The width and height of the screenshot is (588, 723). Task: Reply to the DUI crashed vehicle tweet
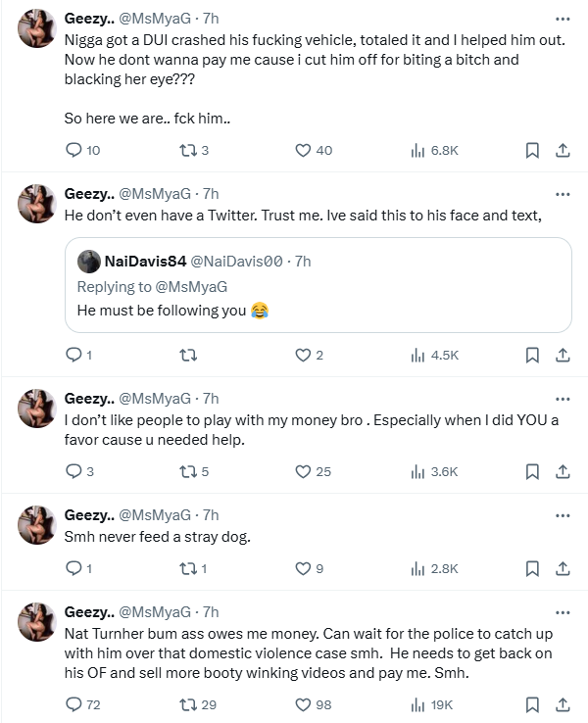[73, 150]
